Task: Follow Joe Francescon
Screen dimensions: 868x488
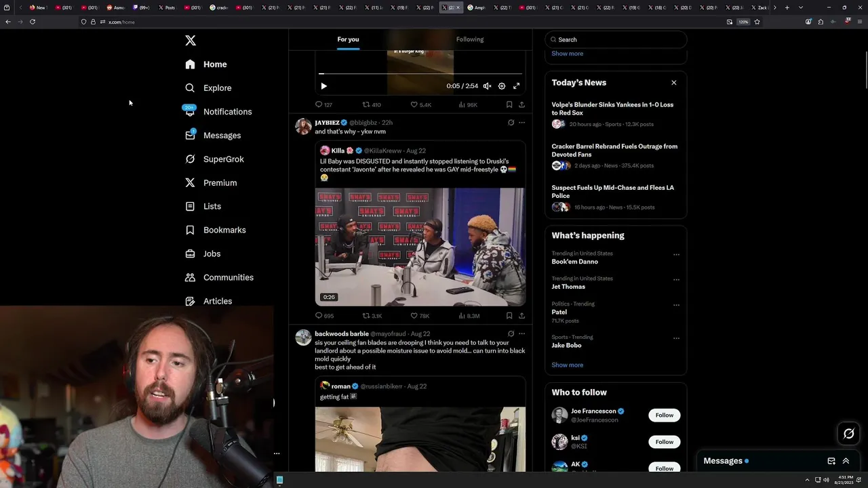Action: click(665, 415)
